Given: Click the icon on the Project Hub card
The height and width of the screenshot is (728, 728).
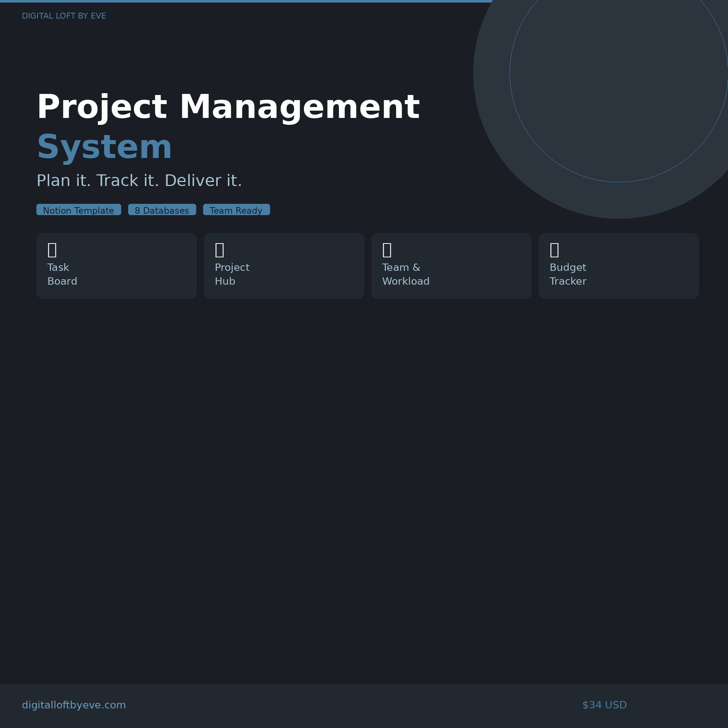Looking at the screenshot, I should [220, 250].
